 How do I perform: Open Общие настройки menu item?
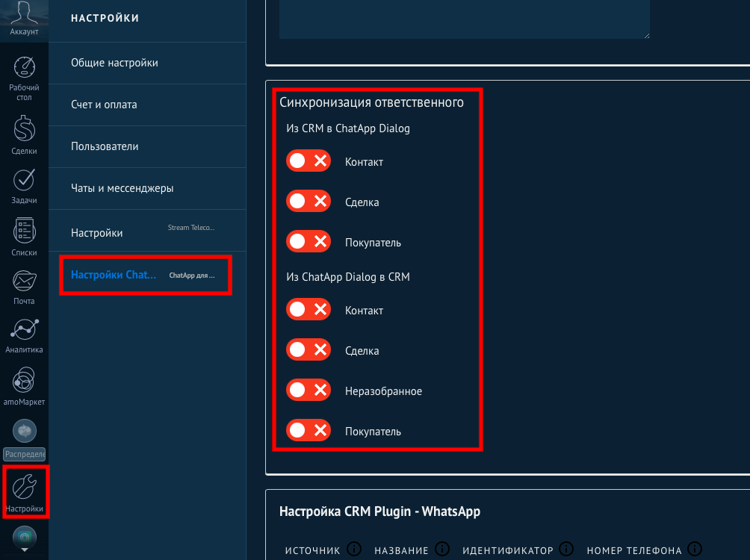coord(114,63)
